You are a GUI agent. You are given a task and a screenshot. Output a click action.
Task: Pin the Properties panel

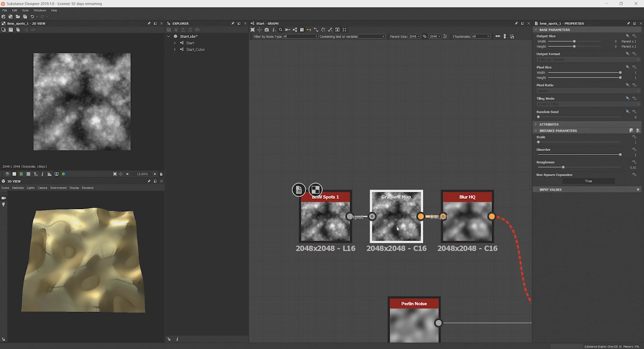tap(628, 23)
